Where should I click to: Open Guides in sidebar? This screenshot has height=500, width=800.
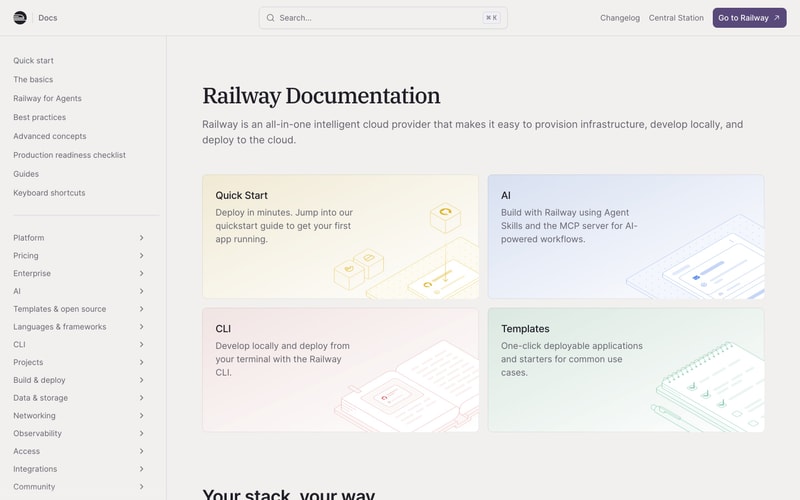26,174
